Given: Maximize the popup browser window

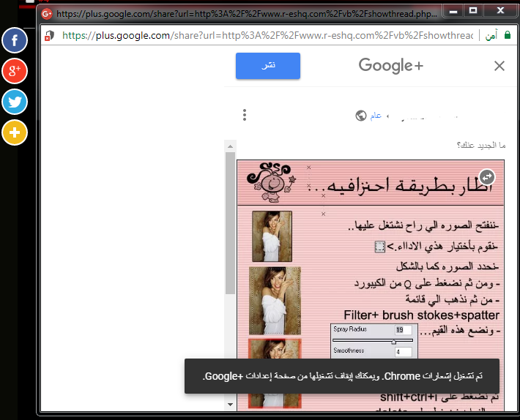Looking at the screenshot, I should coord(473,11).
